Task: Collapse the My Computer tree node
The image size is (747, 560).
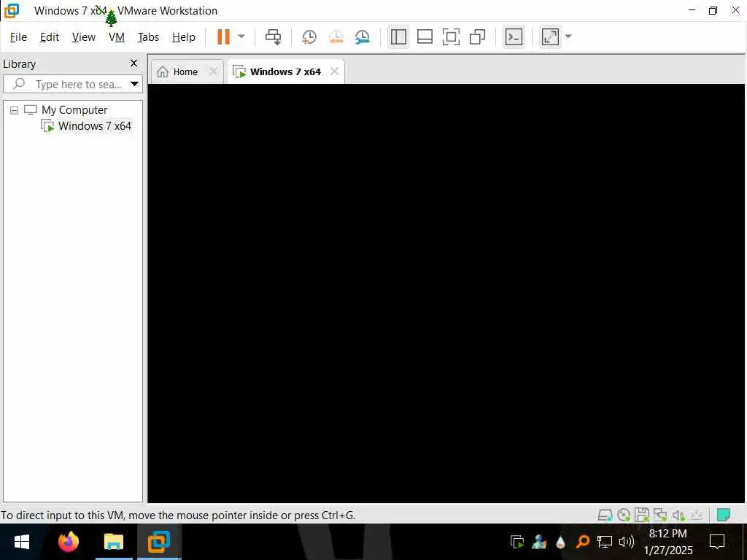Action: 15,110
